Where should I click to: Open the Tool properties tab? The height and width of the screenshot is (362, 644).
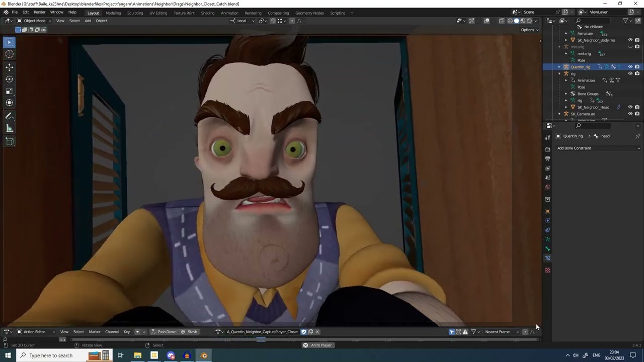(x=548, y=137)
